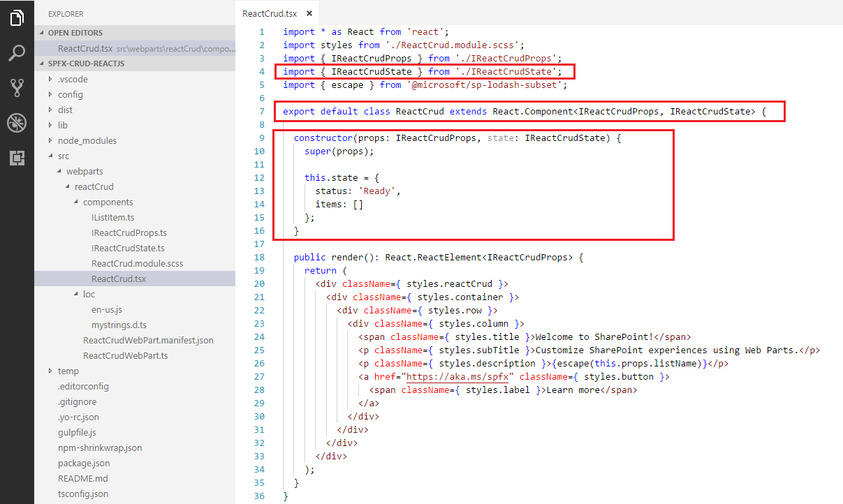Open the Extensions view icon

pos(17,158)
